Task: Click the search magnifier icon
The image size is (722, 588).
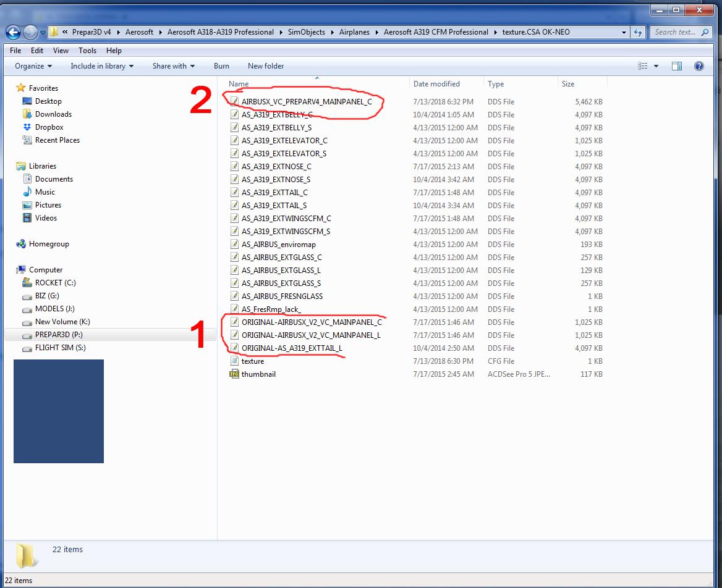Action: 705,32
